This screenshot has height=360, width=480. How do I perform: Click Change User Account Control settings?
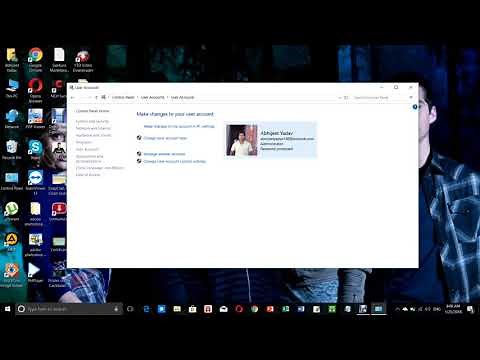(x=175, y=161)
